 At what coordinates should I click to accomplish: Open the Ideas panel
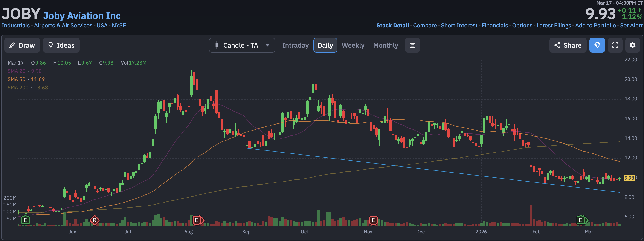point(61,45)
